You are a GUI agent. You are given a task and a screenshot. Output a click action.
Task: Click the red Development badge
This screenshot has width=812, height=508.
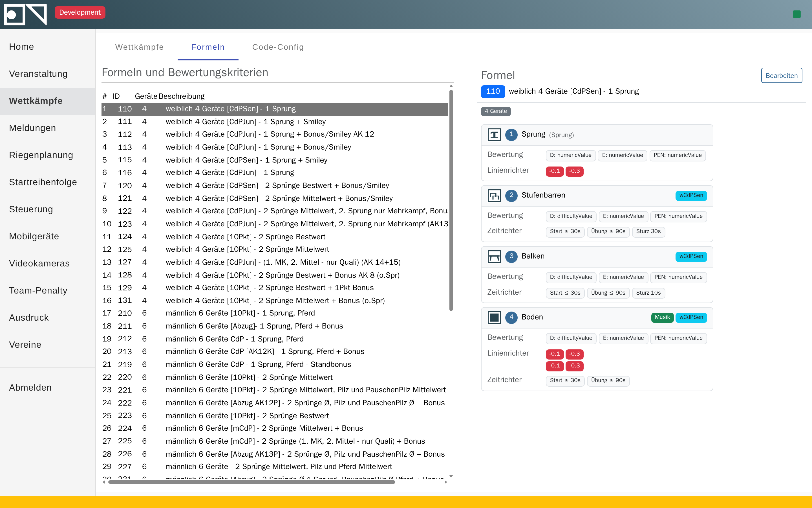pyautogui.click(x=80, y=12)
